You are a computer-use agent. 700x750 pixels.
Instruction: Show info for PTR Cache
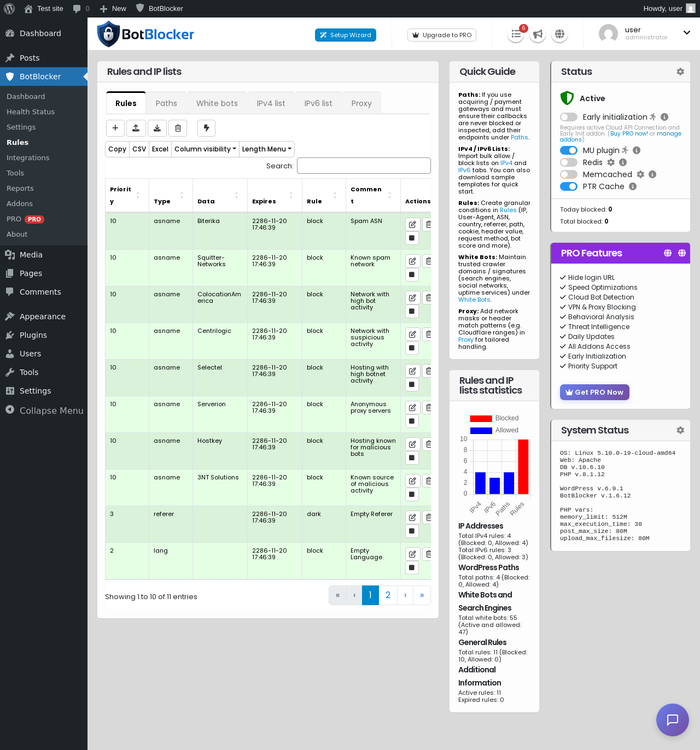click(x=633, y=186)
